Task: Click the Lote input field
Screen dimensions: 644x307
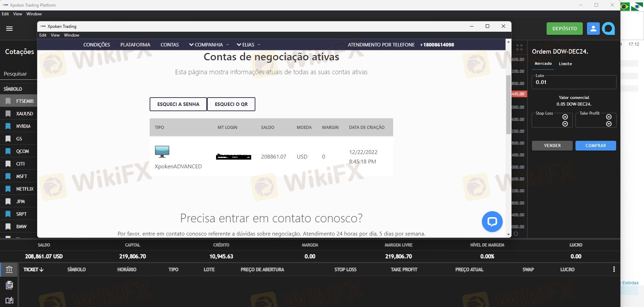Action: 574,82
